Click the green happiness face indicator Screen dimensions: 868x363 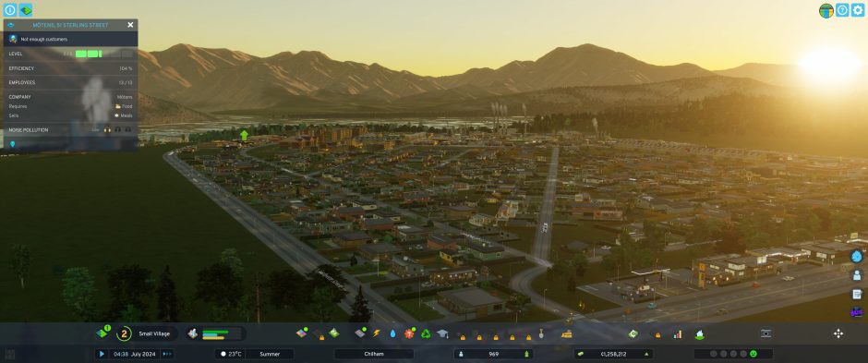(x=753, y=354)
